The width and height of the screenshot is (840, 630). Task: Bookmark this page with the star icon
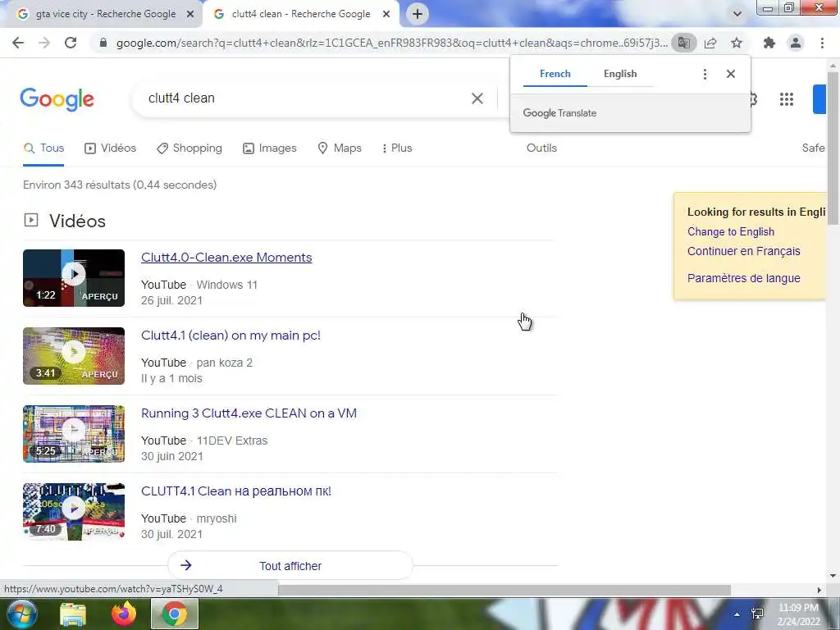click(x=737, y=43)
